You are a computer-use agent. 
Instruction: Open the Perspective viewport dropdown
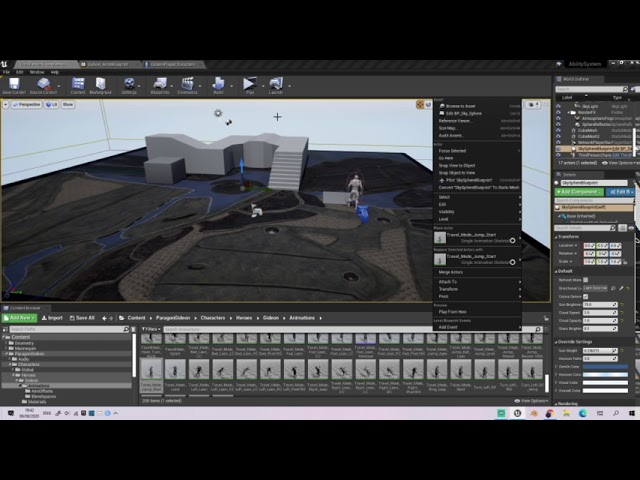[x=27, y=104]
